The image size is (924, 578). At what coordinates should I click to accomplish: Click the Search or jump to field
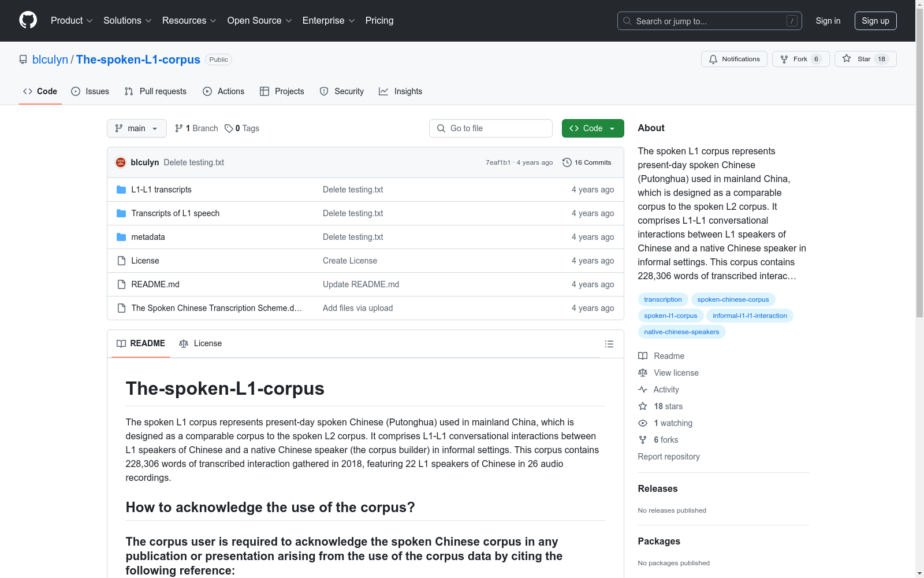pos(710,21)
